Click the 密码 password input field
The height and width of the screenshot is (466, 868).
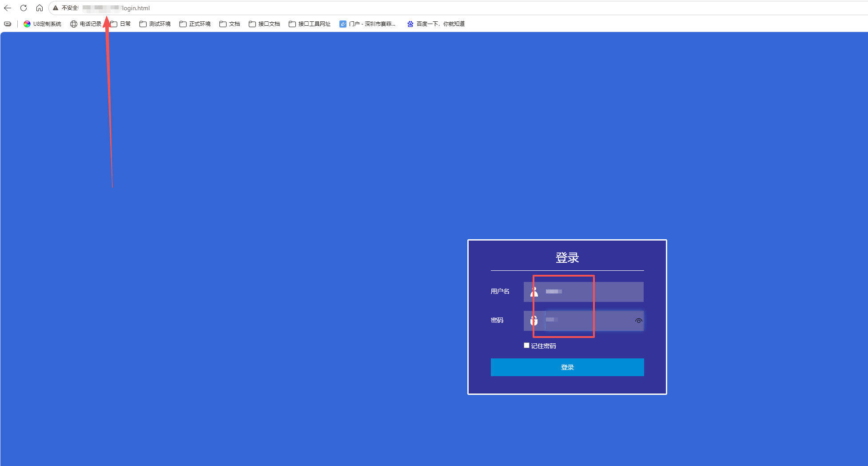pos(584,321)
